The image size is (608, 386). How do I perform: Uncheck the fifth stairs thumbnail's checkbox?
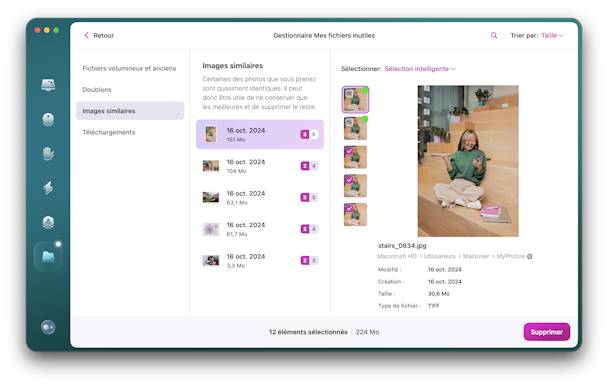point(349,208)
